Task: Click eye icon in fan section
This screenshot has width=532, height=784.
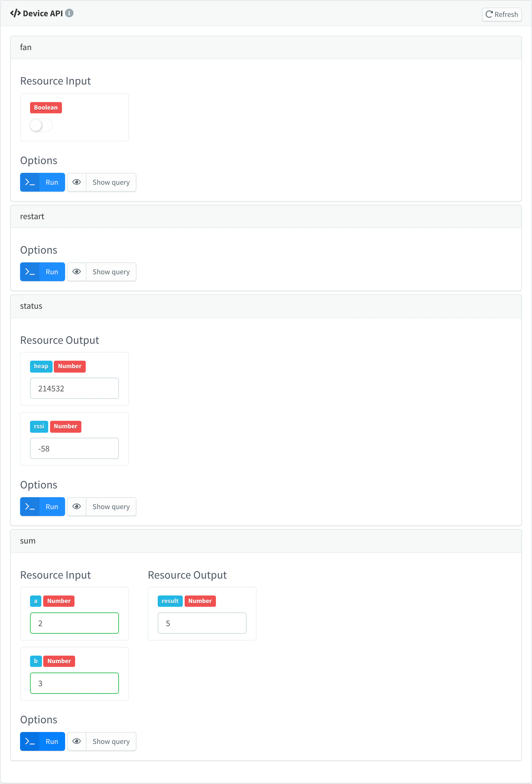Action: [77, 182]
